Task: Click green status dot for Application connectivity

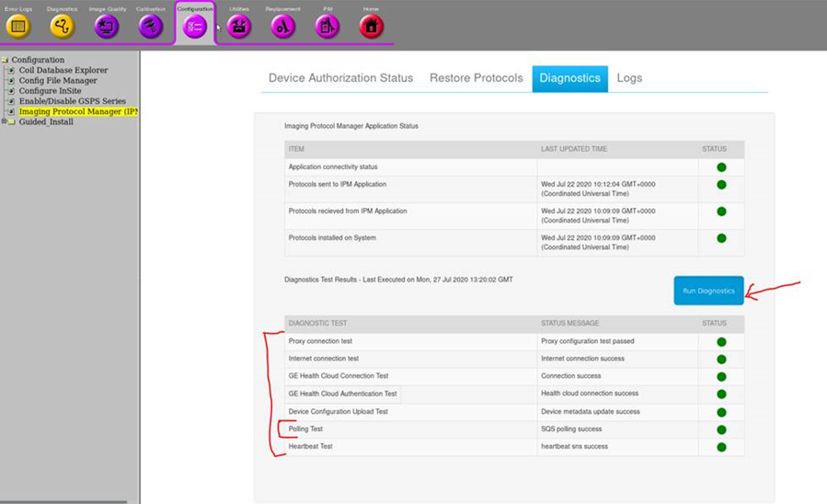Action: [721, 167]
